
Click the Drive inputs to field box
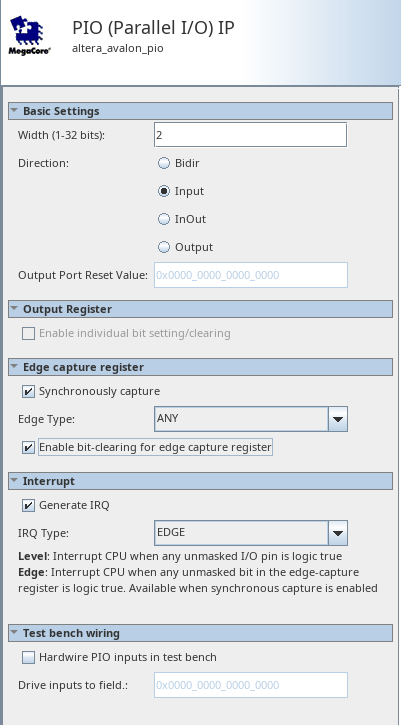[251, 685]
